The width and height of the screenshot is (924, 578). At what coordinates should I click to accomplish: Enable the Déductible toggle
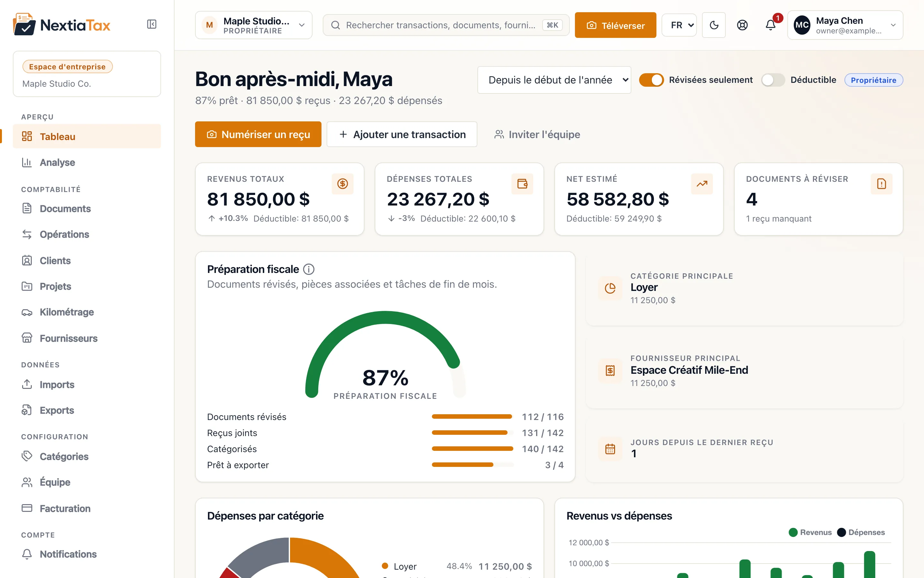[773, 80]
